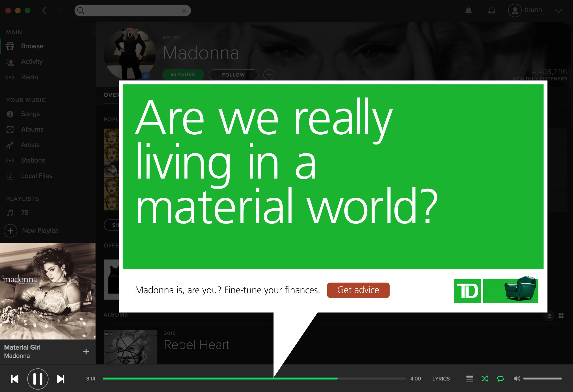
Task: Open the ttrutth profile avatar
Action: click(515, 11)
